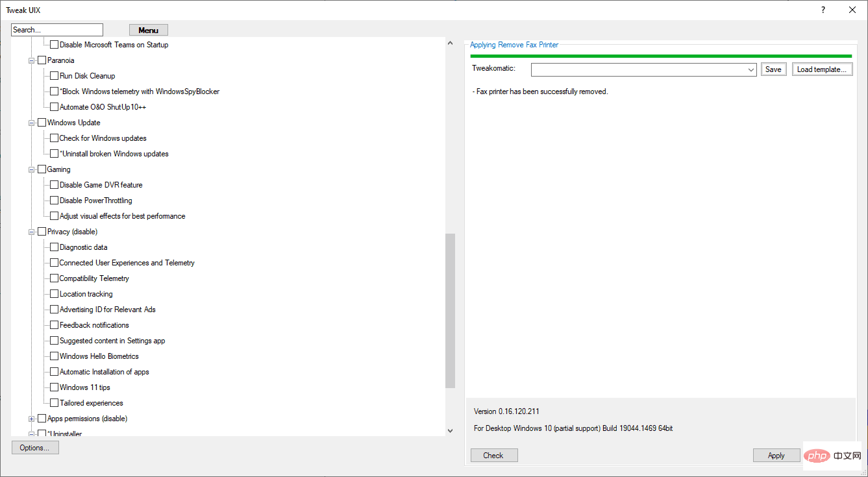Enable Check for Windows updates
Viewport: 868px width, 477px height.
click(55, 138)
